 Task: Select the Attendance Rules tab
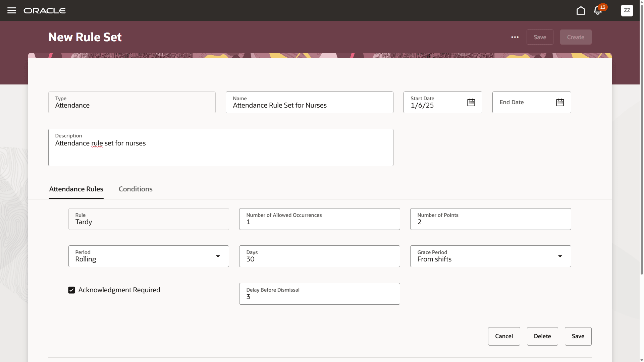click(x=76, y=189)
